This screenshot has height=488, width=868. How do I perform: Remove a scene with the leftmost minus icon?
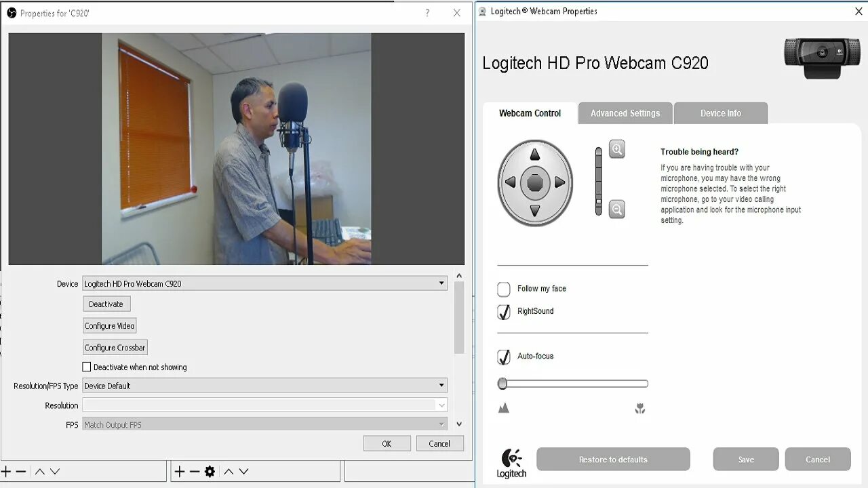pos(21,471)
